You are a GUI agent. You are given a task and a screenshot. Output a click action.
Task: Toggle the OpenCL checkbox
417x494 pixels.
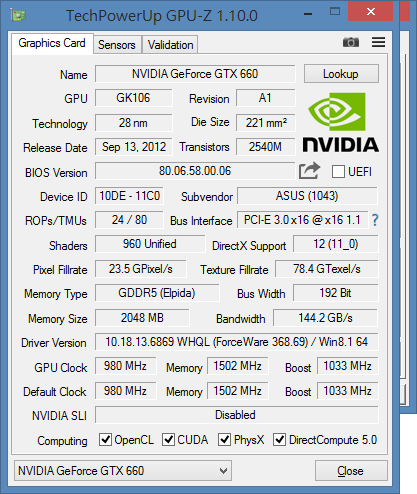pyautogui.click(x=105, y=440)
